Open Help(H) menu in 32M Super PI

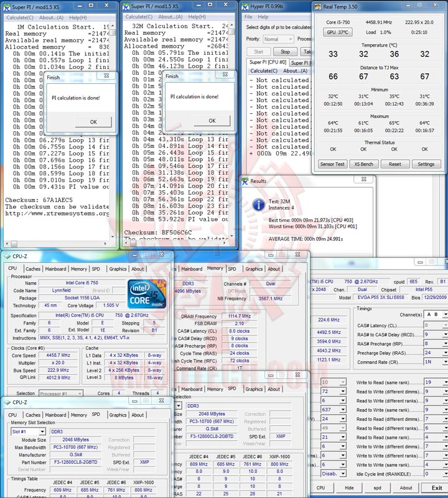point(197,17)
